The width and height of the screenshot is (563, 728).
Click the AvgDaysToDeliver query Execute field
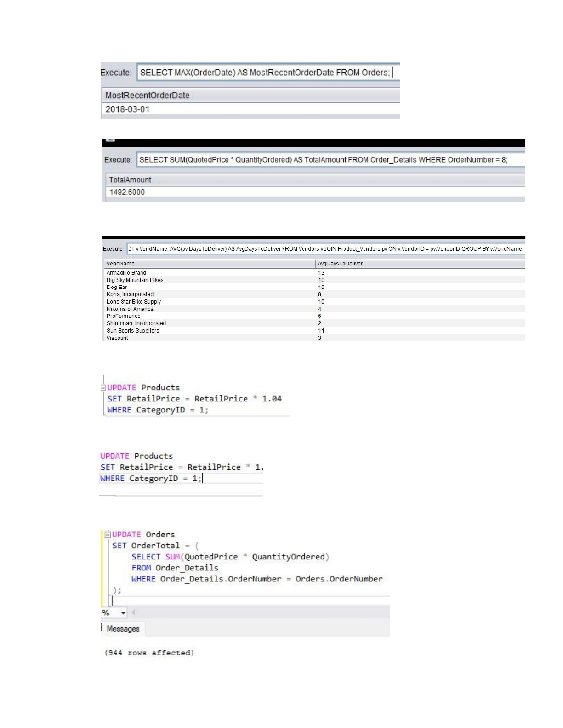point(326,248)
